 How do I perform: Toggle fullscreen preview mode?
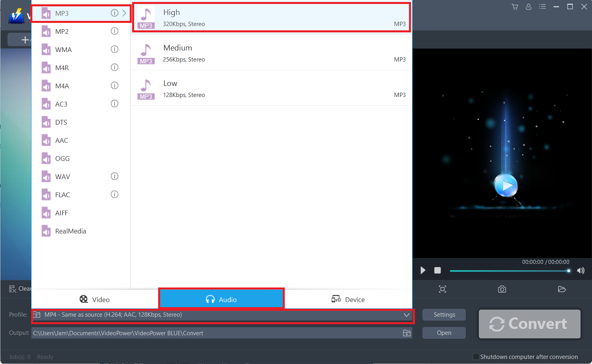[443, 289]
